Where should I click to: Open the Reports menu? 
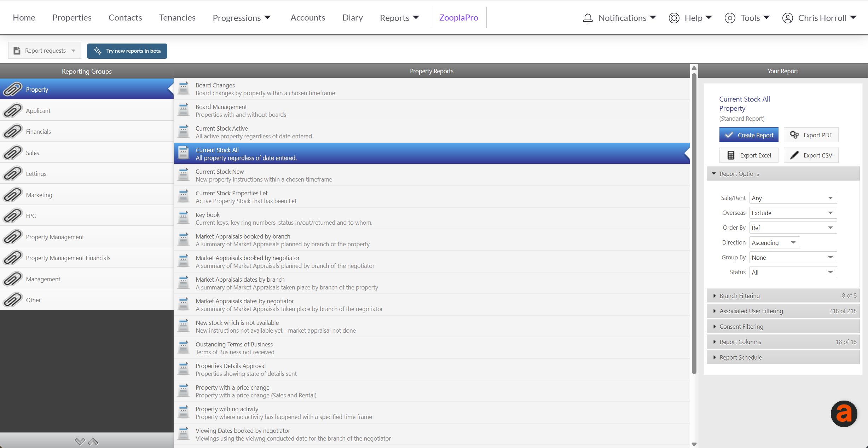tap(399, 18)
